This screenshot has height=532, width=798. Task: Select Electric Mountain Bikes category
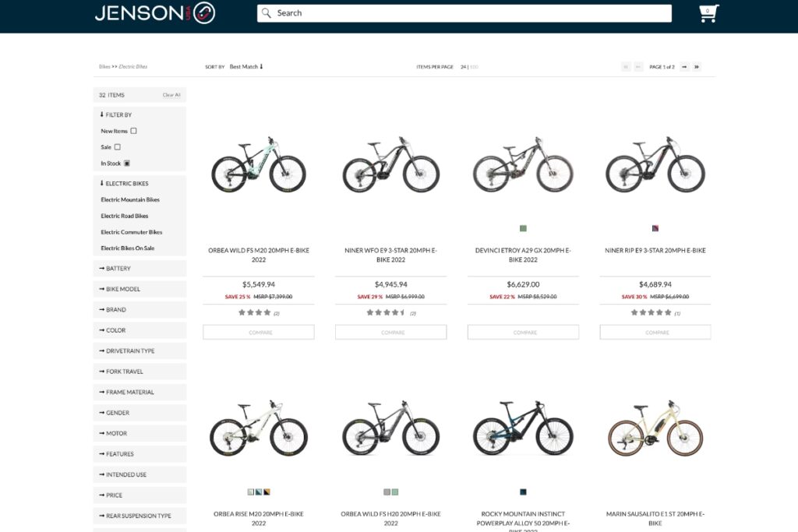[x=130, y=200]
